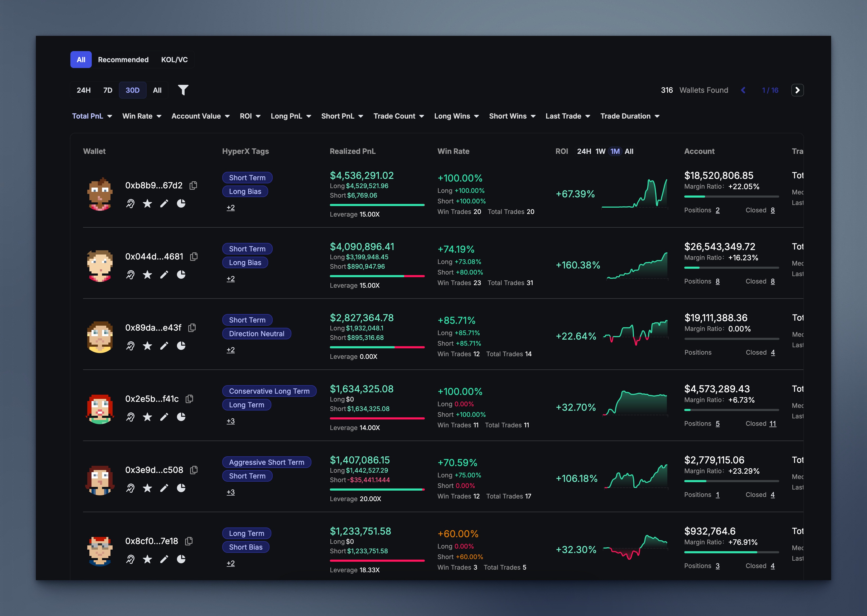Screen dimensions: 867x616
Task: Open pie chart icon for 0x2e5b...f41c
Action: [x=181, y=417]
